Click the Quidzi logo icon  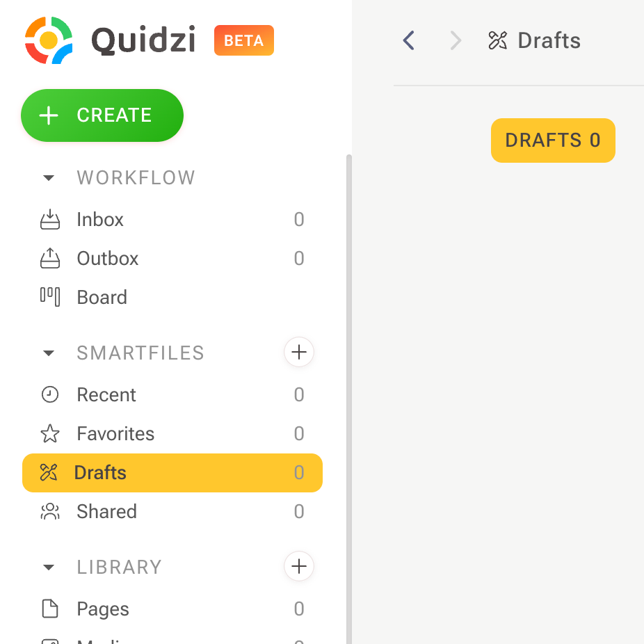coord(49,40)
